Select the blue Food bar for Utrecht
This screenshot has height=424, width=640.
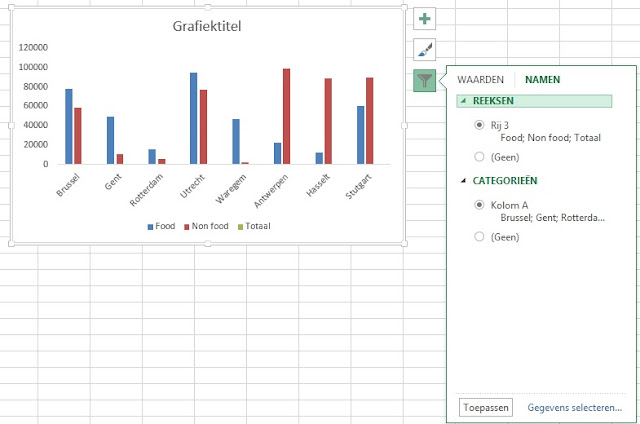click(193, 118)
